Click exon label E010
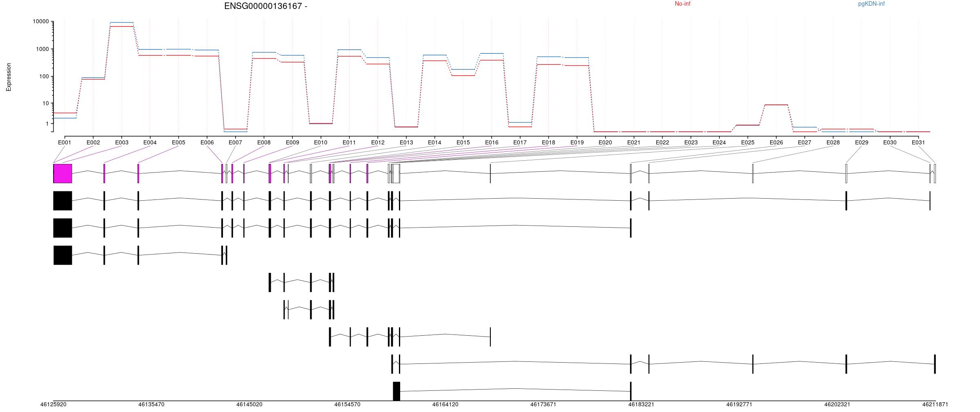The width and height of the screenshot is (980, 412). tap(321, 142)
